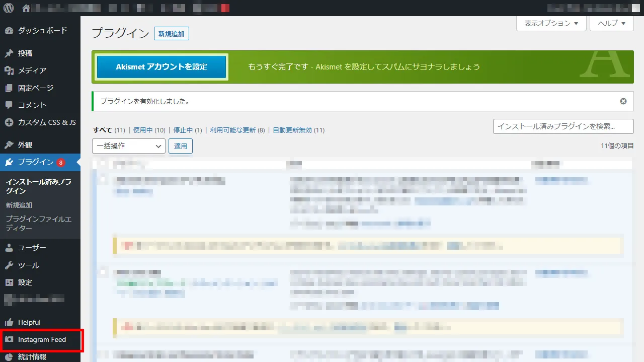Expand the 表示オプション panel
644x362 pixels.
click(x=551, y=23)
